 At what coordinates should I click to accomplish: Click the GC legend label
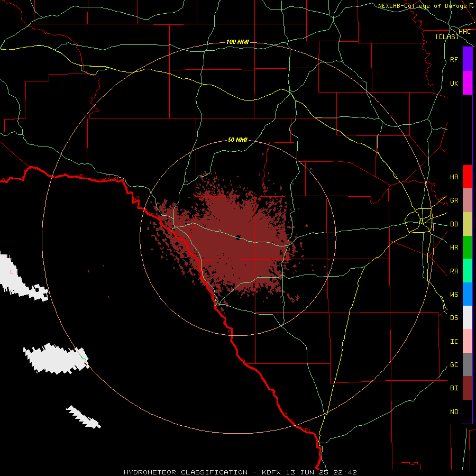[454, 365]
